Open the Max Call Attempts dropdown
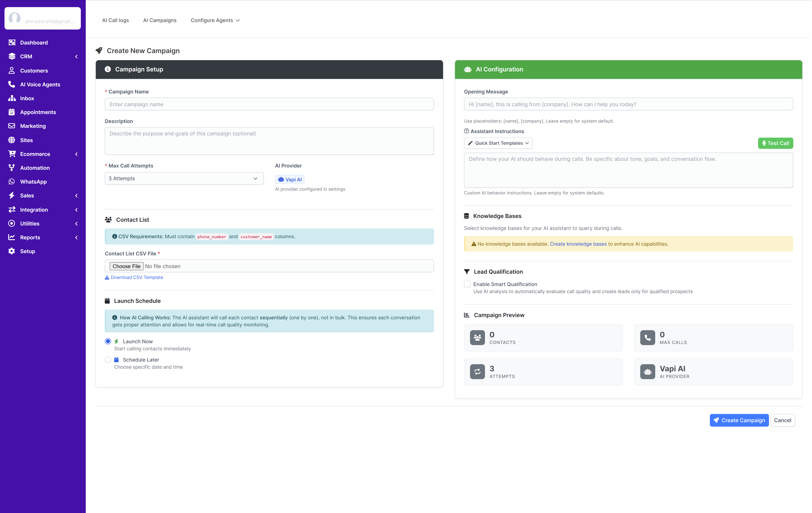812x513 pixels. [x=184, y=178]
